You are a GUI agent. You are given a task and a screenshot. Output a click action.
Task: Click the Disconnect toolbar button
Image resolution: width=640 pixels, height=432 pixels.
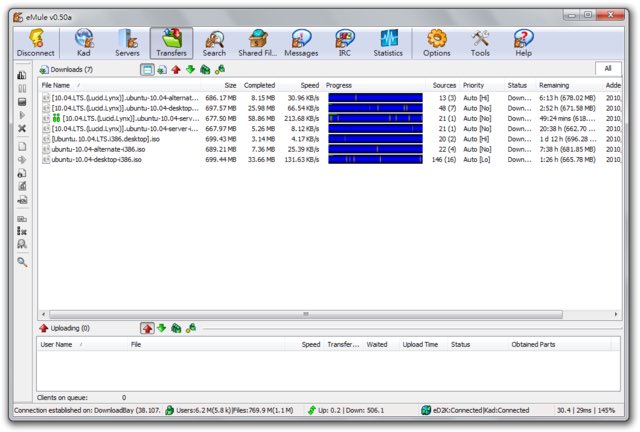(36, 43)
